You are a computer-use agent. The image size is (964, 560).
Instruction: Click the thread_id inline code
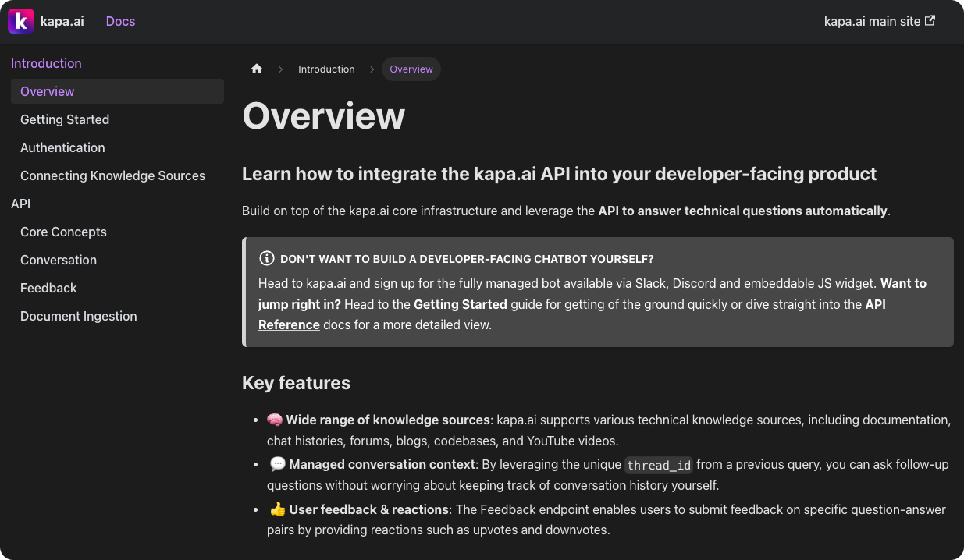pos(659,465)
